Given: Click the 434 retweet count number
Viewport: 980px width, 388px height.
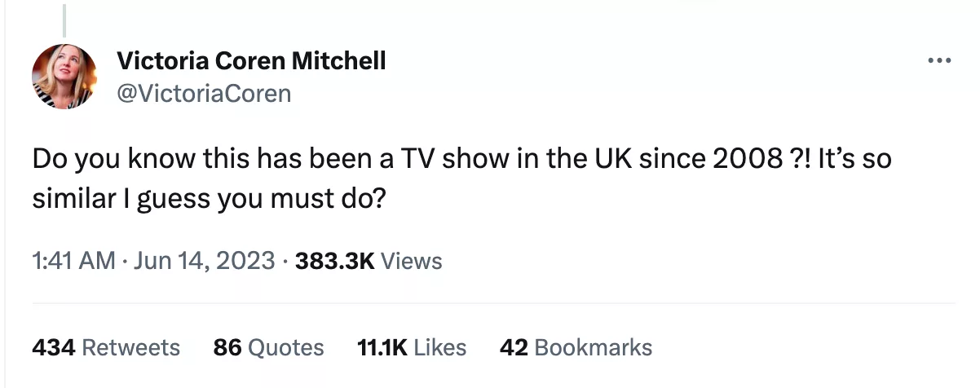Looking at the screenshot, I should click(54, 347).
